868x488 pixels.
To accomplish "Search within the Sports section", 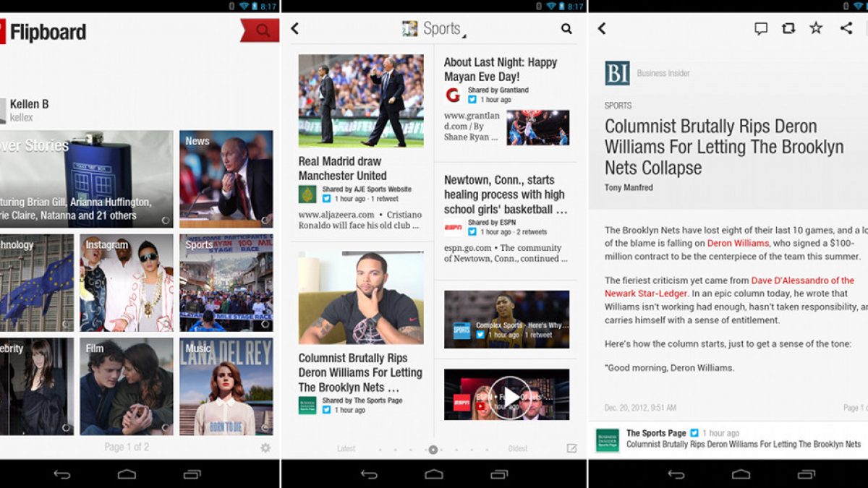I will [566, 29].
